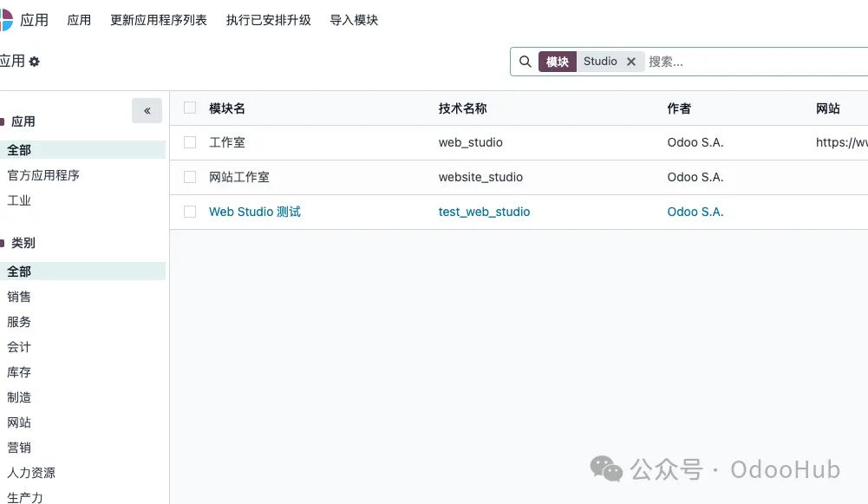Remove the Studio search filter tag
This screenshot has height=504, width=868.
tap(631, 62)
